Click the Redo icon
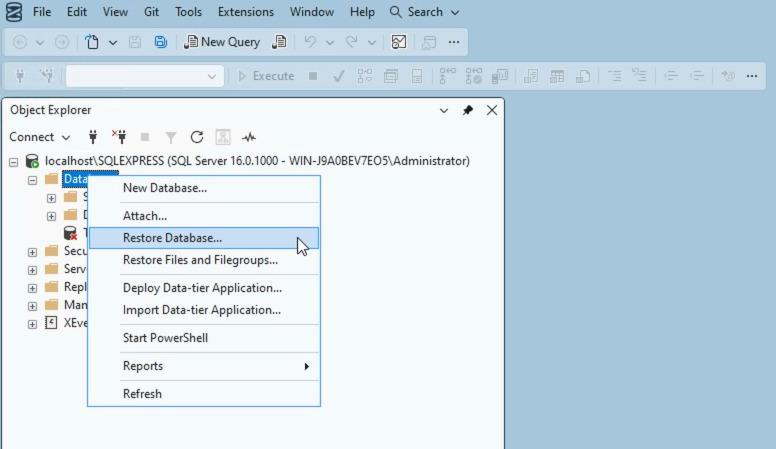 (x=351, y=42)
